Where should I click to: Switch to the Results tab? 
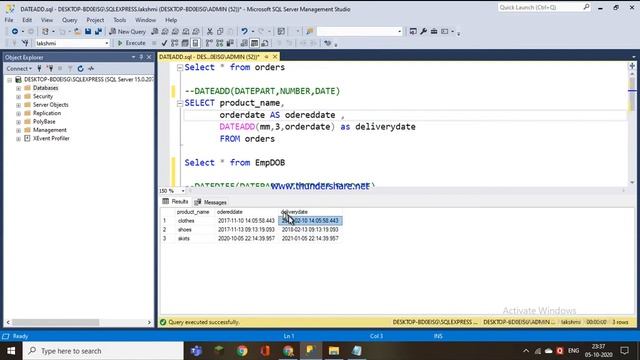[x=175, y=202]
